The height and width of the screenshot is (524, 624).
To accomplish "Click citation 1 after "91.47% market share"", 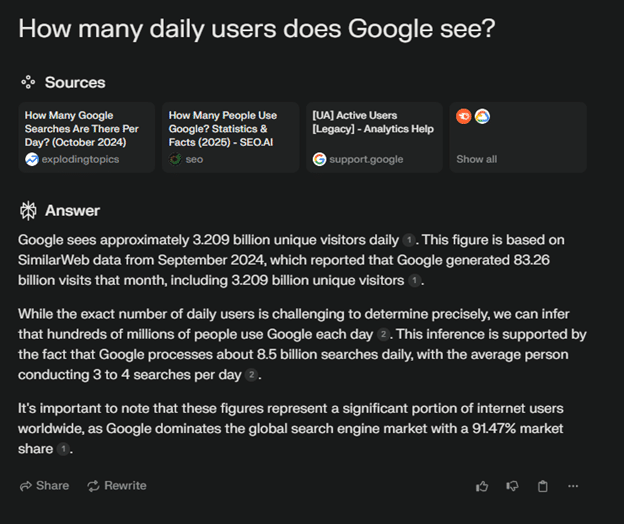I will click(x=63, y=450).
